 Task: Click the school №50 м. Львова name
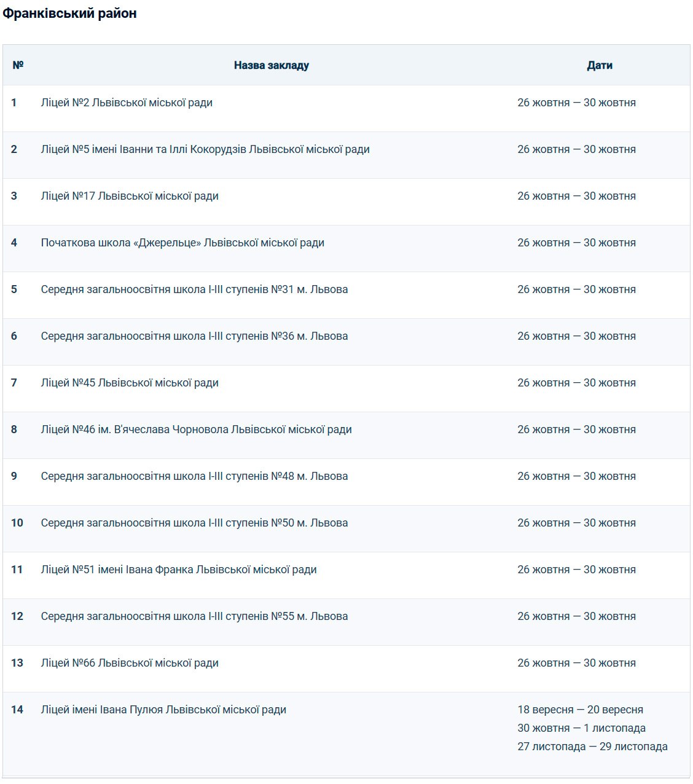coord(194,523)
